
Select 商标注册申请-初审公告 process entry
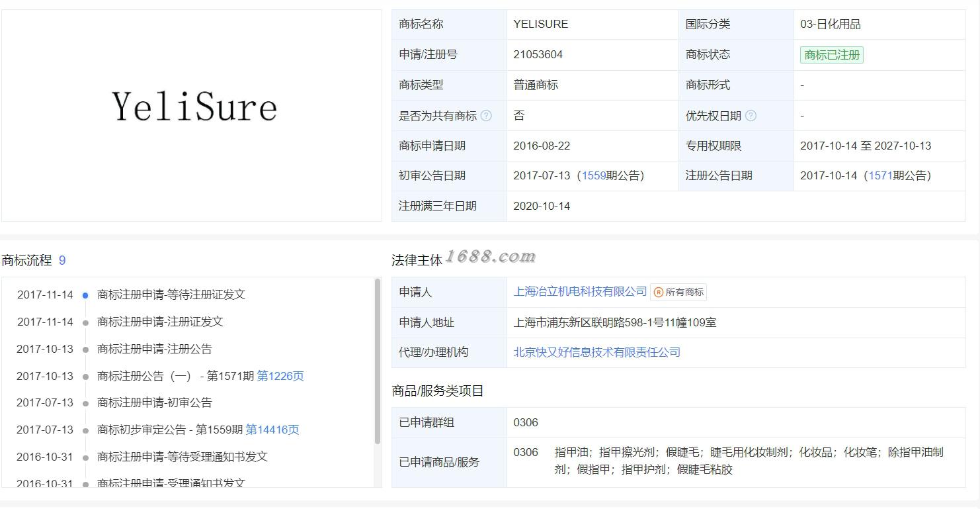(155, 402)
